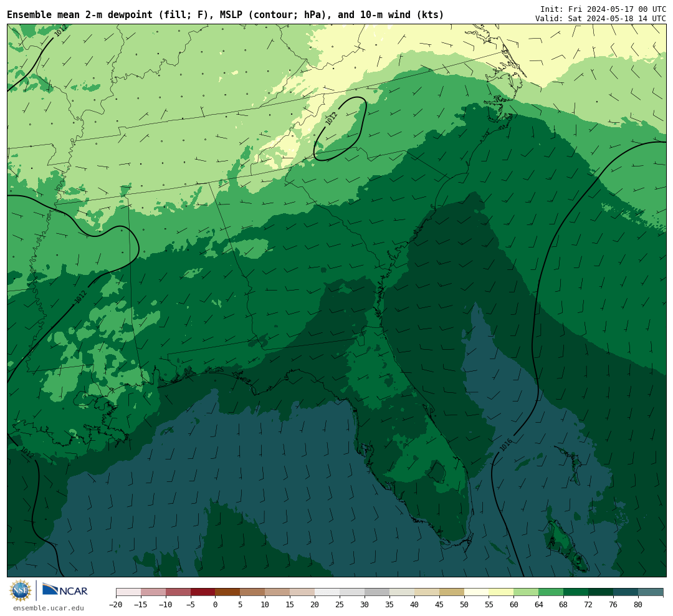The width and height of the screenshot is (673, 616).
Task: Click the 60 tick label on the colorbar
Action: pyautogui.click(x=514, y=604)
